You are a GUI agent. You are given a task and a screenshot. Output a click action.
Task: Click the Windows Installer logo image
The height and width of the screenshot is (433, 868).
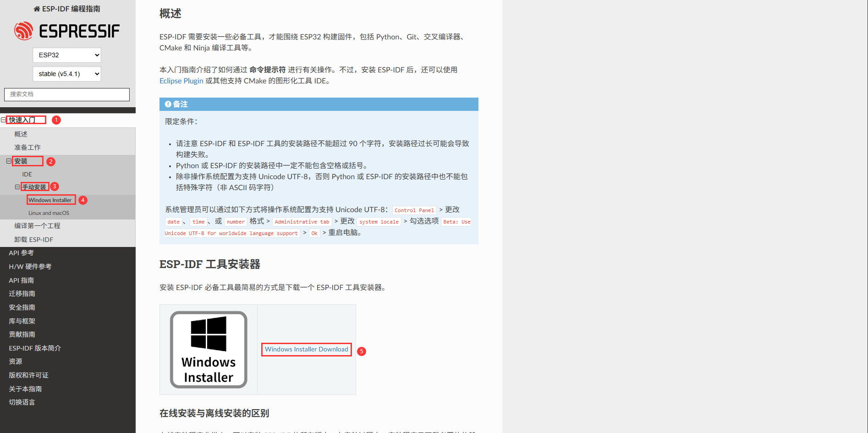(208, 350)
